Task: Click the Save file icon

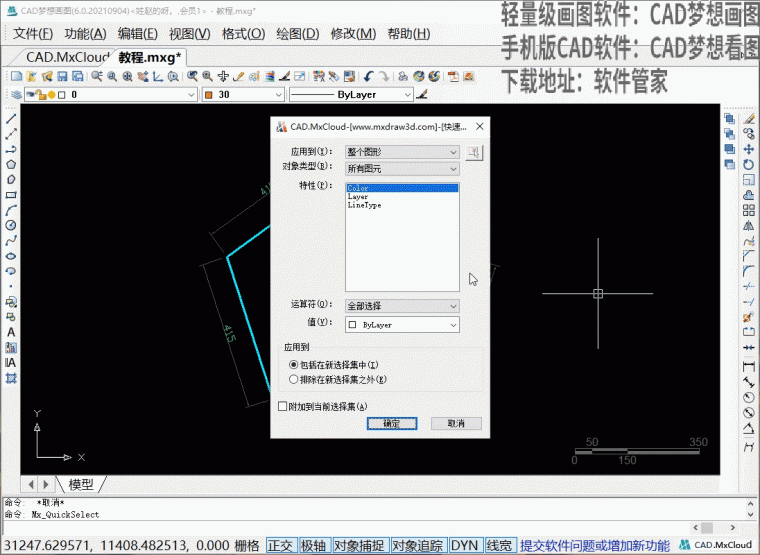Action: [62, 76]
